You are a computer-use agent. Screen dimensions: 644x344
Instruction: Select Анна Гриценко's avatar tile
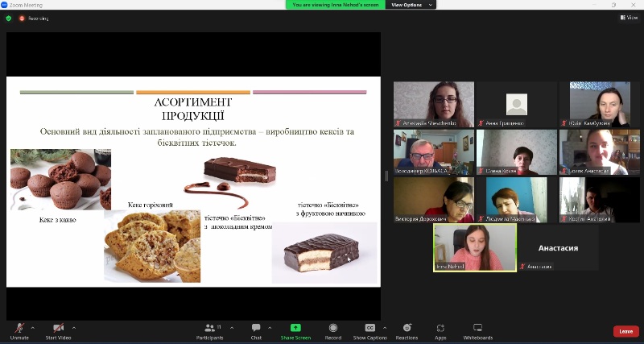(x=517, y=104)
